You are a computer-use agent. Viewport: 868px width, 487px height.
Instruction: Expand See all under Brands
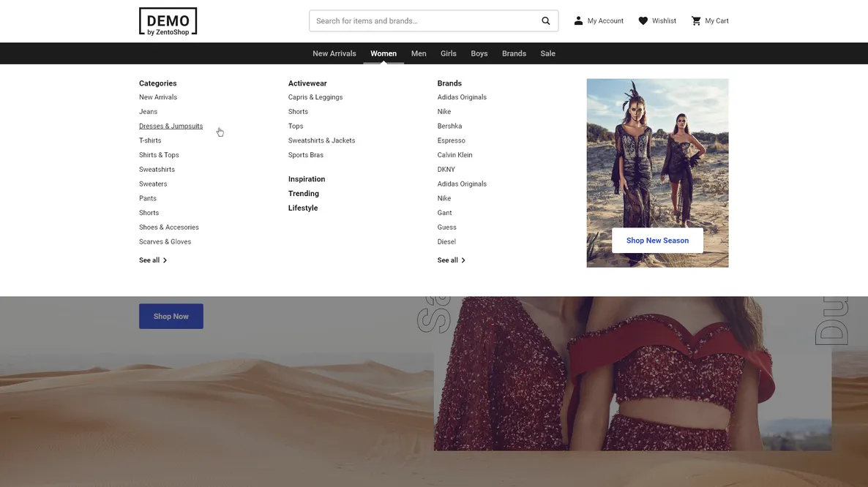[451, 260]
